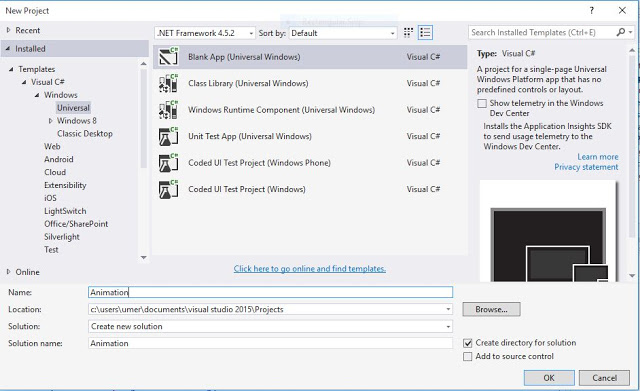Uncheck Create directory for solution

(468, 343)
